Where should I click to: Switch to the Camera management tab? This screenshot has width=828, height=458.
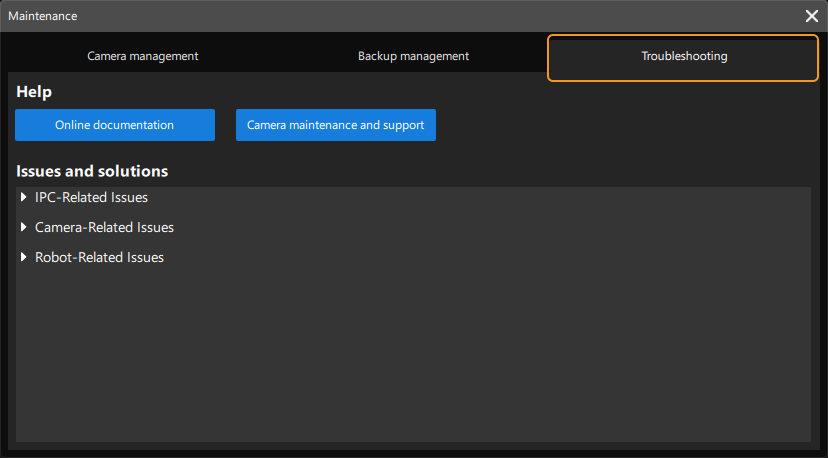143,56
